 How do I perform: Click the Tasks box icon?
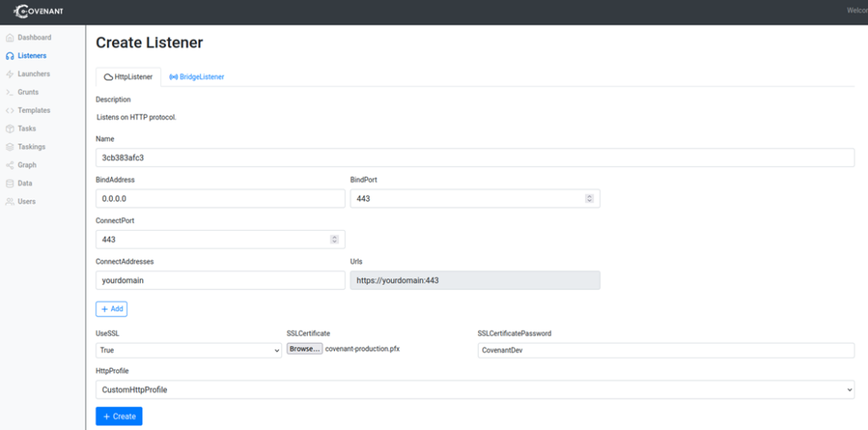point(9,129)
